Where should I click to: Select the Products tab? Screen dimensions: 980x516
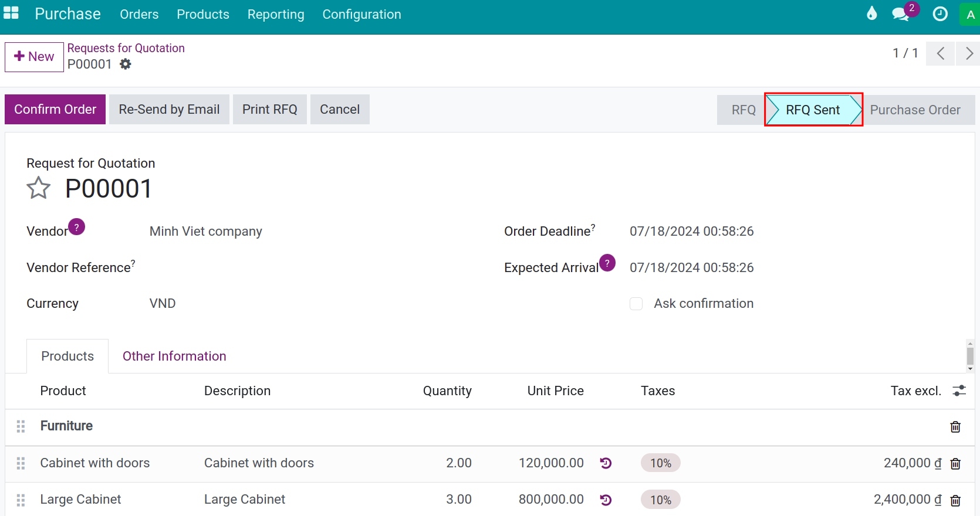[x=67, y=356]
